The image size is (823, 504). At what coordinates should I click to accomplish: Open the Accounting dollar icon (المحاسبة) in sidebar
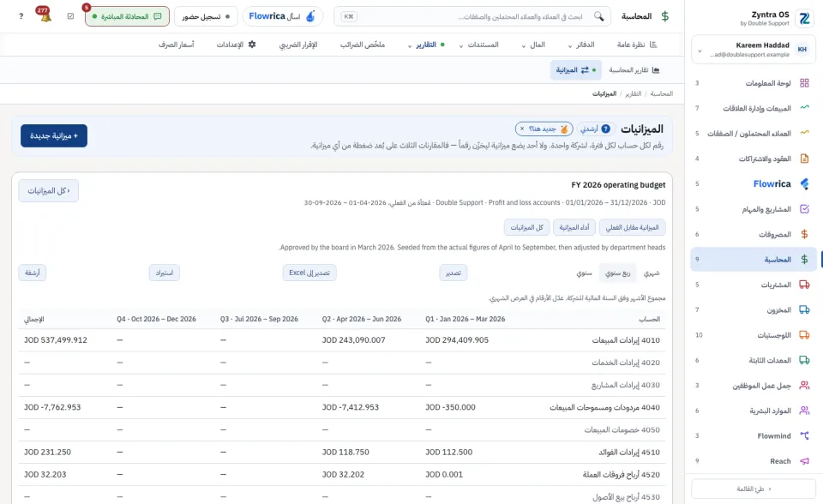pyautogui.click(x=804, y=260)
